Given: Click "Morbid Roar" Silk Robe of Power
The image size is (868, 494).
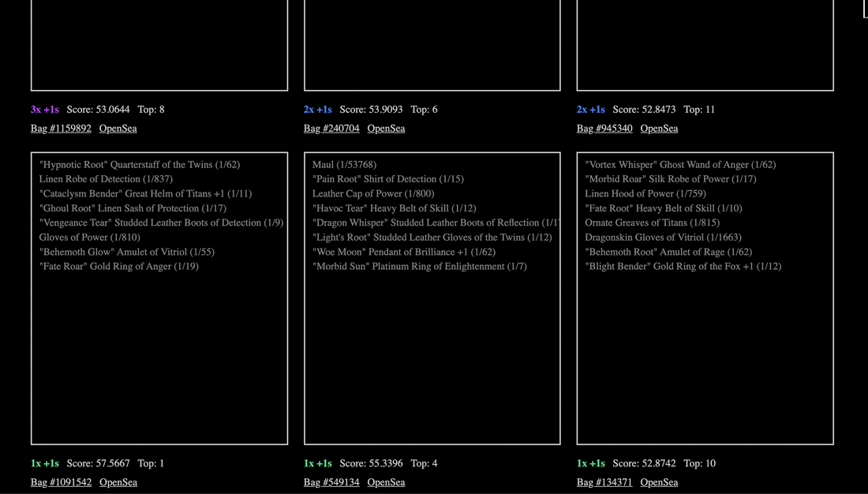Looking at the screenshot, I should [x=671, y=179].
